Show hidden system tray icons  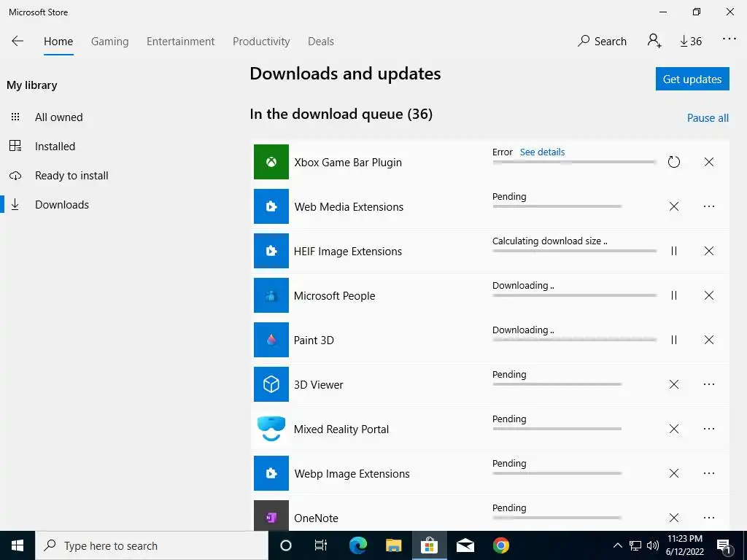(x=617, y=545)
